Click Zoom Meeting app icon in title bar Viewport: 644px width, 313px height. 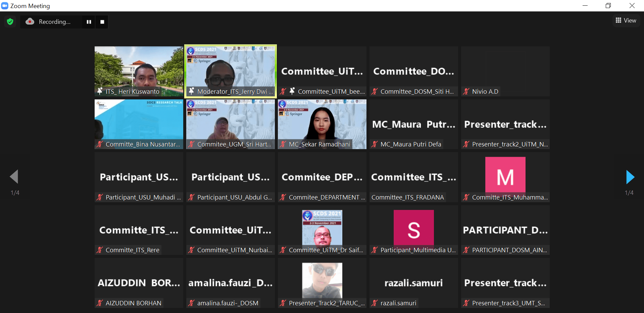pos(5,6)
